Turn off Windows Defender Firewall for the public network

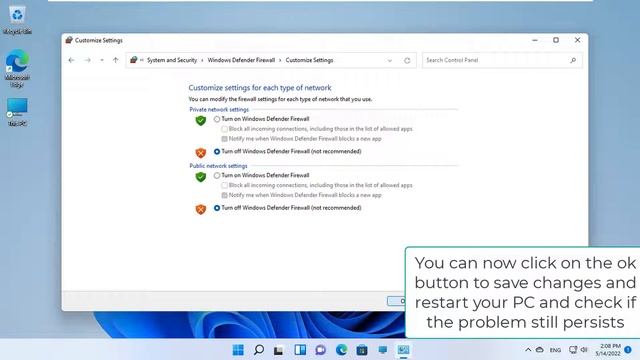(217, 208)
